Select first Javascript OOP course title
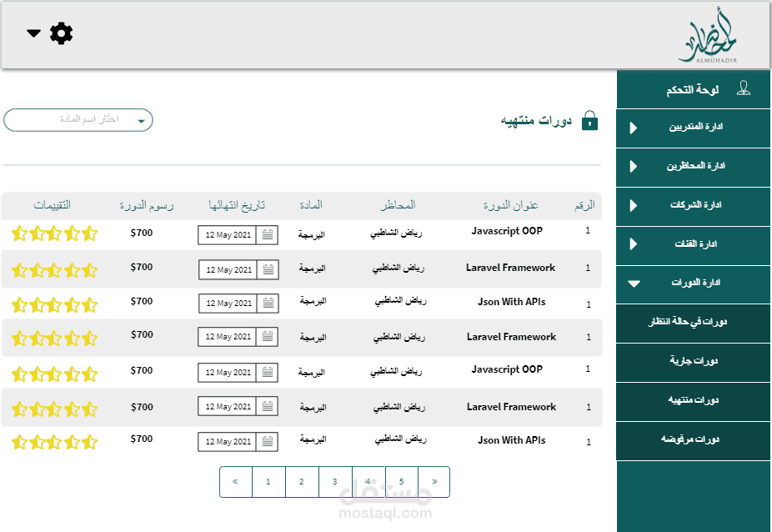This screenshot has width=772, height=532. [507, 231]
